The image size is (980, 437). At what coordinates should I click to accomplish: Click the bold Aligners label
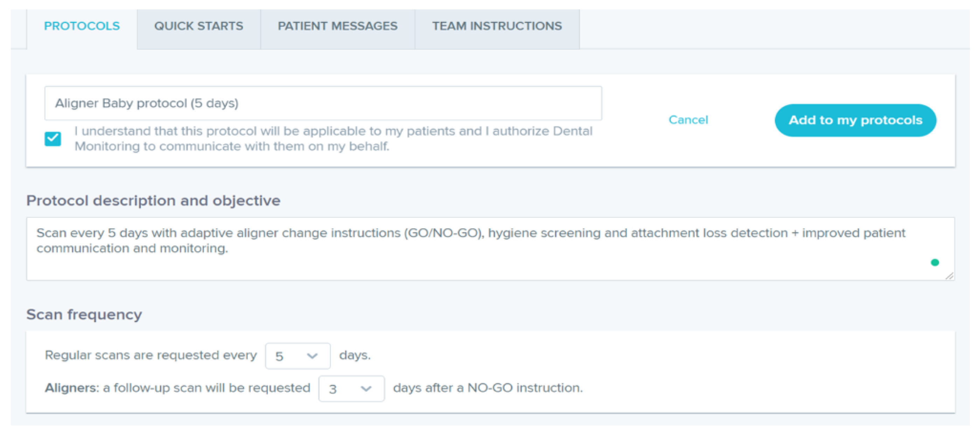tap(71, 388)
